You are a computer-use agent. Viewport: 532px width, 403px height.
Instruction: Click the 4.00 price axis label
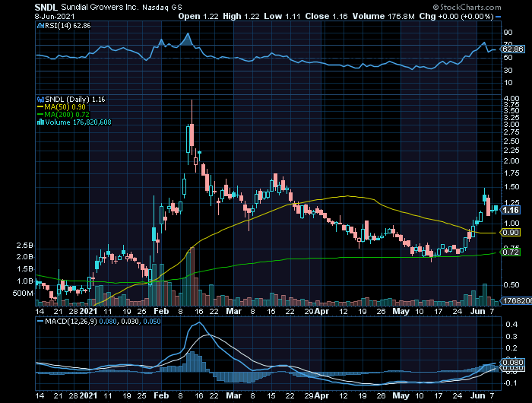pos(511,98)
